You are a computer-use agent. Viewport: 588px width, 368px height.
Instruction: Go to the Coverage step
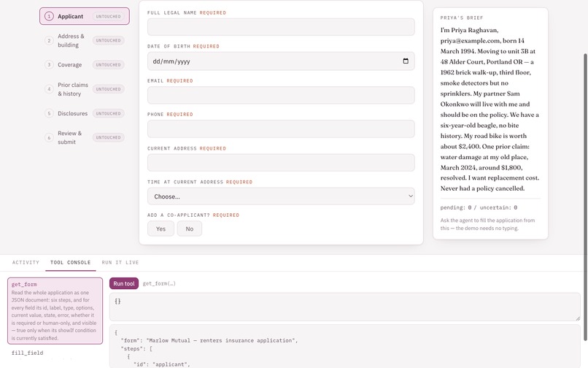85,64
